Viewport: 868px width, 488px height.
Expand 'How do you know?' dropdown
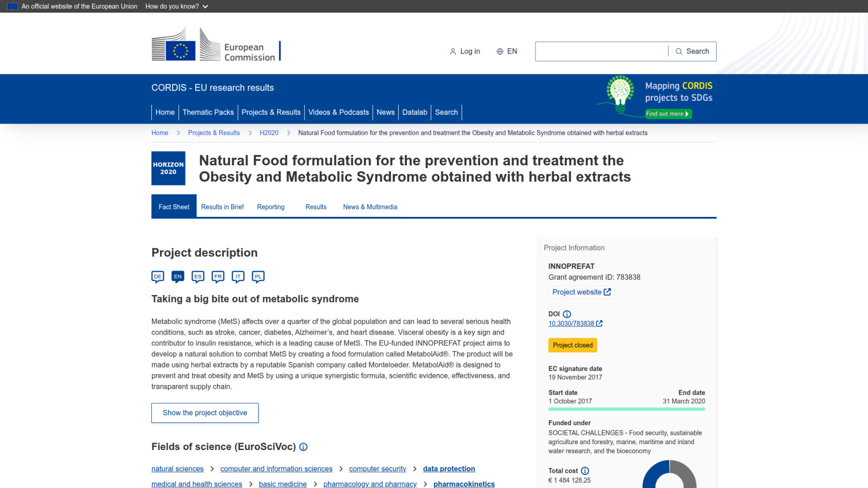177,7
